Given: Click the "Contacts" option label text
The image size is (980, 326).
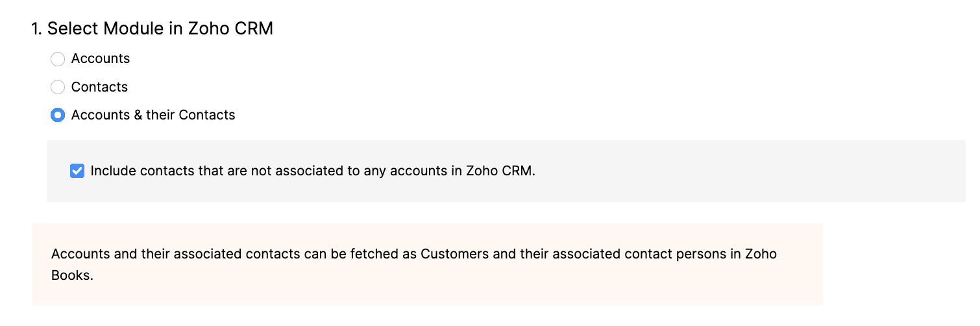Looking at the screenshot, I should (99, 87).
